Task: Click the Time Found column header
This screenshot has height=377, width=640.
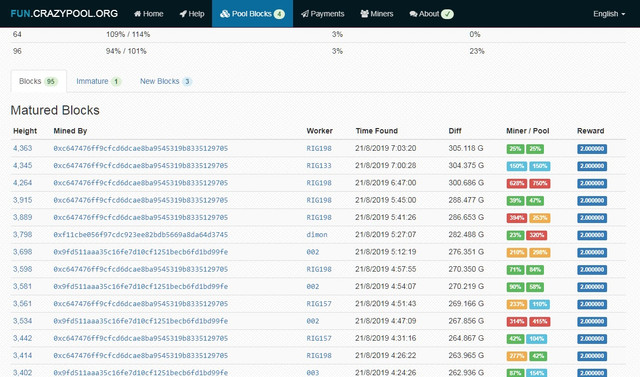Action: click(377, 131)
